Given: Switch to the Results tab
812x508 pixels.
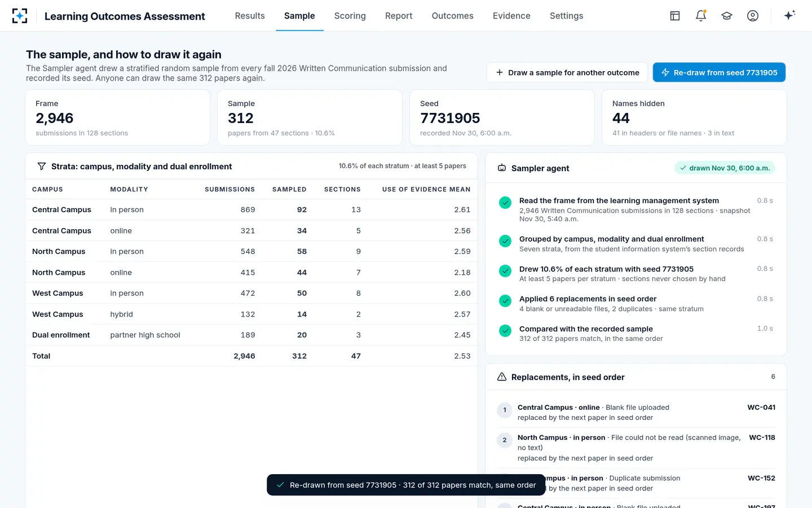Looking at the screenshot, I should (x=250, y=16).
